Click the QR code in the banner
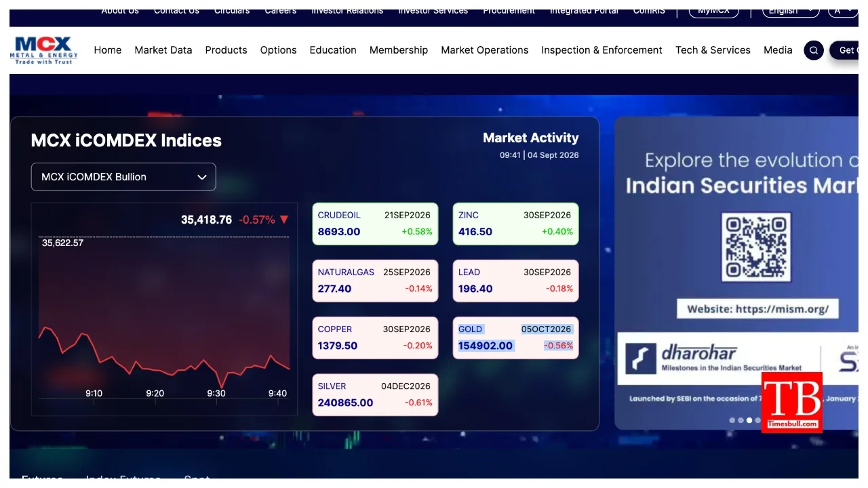The image size is (868, 488). click(x=755, y=247)
